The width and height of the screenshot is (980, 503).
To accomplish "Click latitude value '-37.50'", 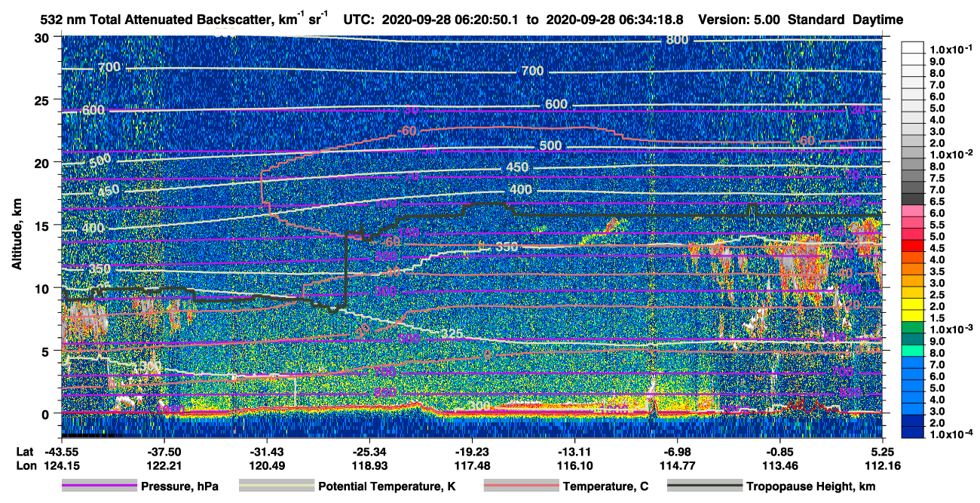I will (164, 451).
